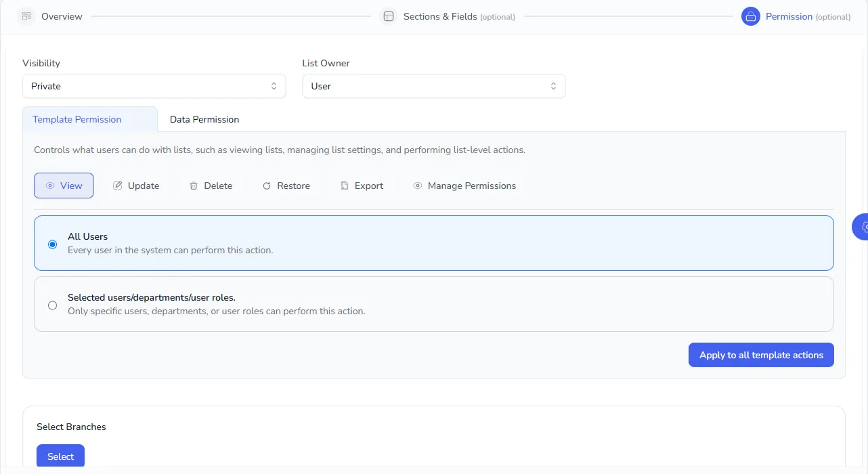Click the 'Controls what users can do' description
The image size is (868, 474).
click(x=279, y=150)
